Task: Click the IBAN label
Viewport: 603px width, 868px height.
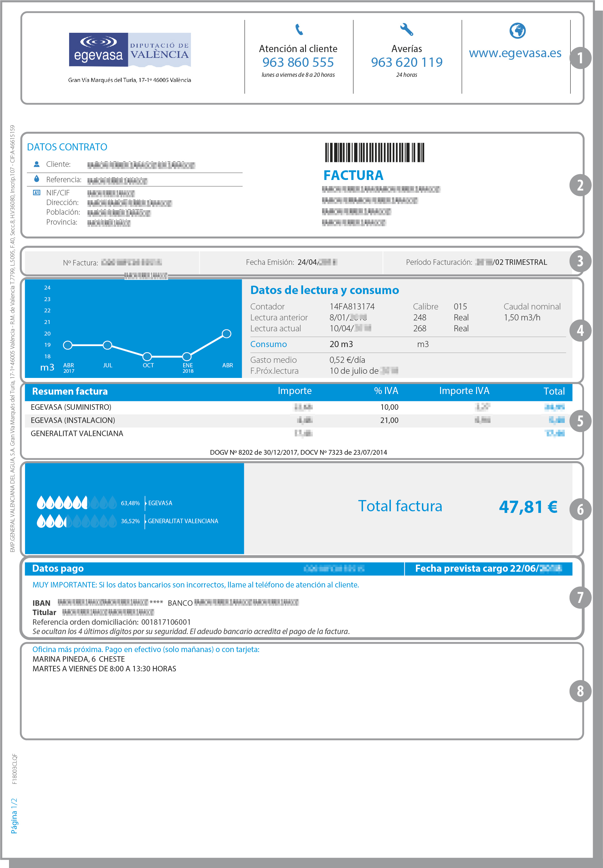Action: pyautogui.click(x=41, y=603)
